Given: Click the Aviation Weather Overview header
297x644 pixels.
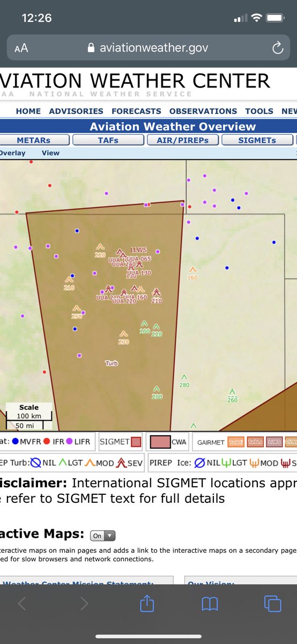Looking at the screenshot, I should click(x=173, y=127).
